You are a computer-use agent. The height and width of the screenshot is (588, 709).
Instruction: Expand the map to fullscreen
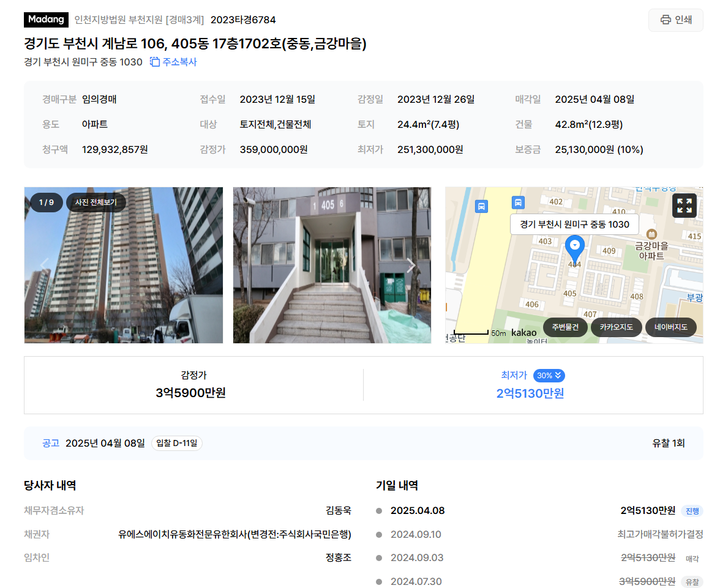click(684, 206)
